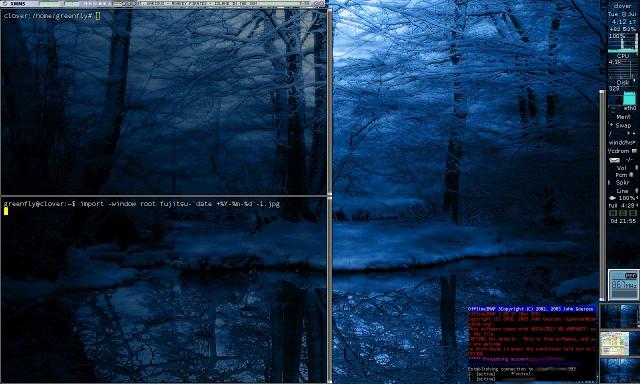Click the battery icon showing 100% in gkrellm
The height and width of the screenshot is (384, 640).
613,198
